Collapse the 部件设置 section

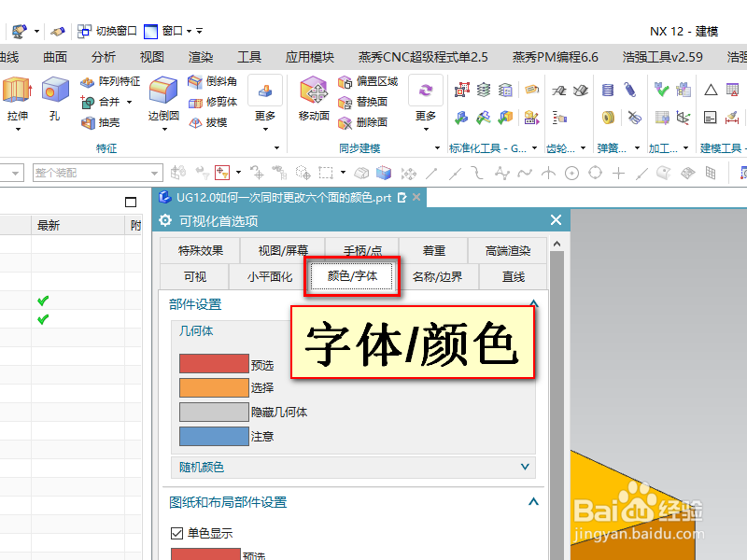533,303
